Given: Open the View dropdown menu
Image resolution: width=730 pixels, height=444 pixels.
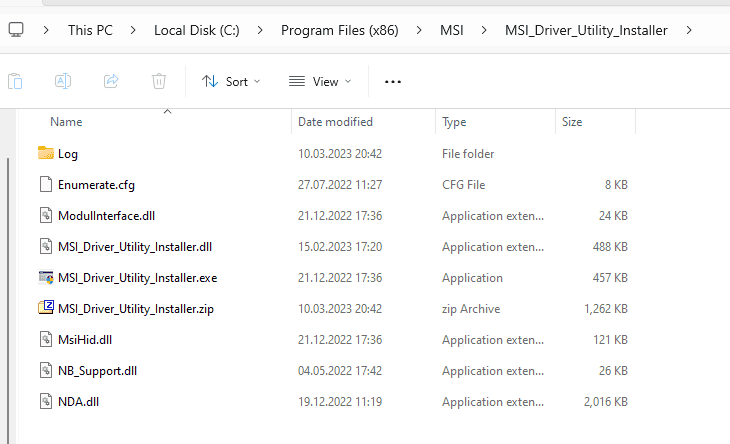Looking at the screenshot, I should (x=320, y=82).
